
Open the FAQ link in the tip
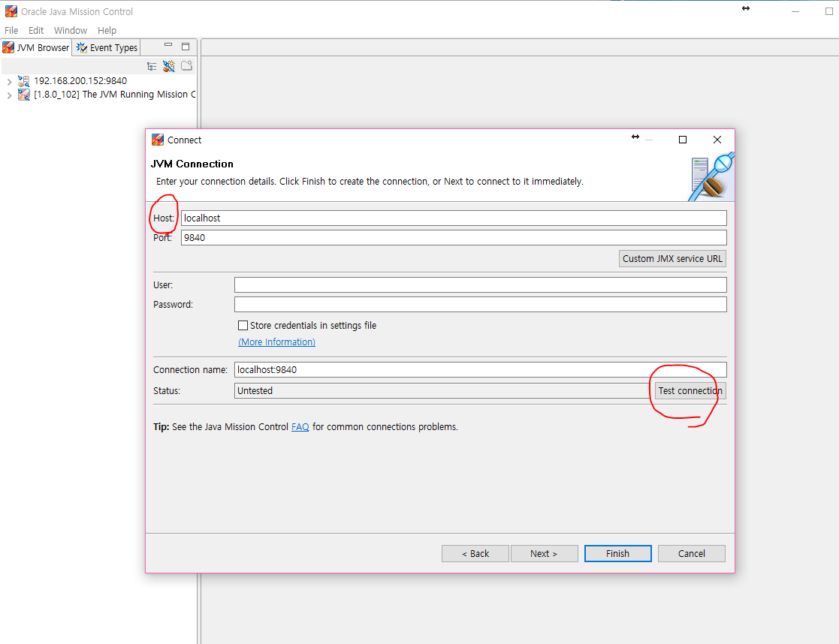pos(300,427)
